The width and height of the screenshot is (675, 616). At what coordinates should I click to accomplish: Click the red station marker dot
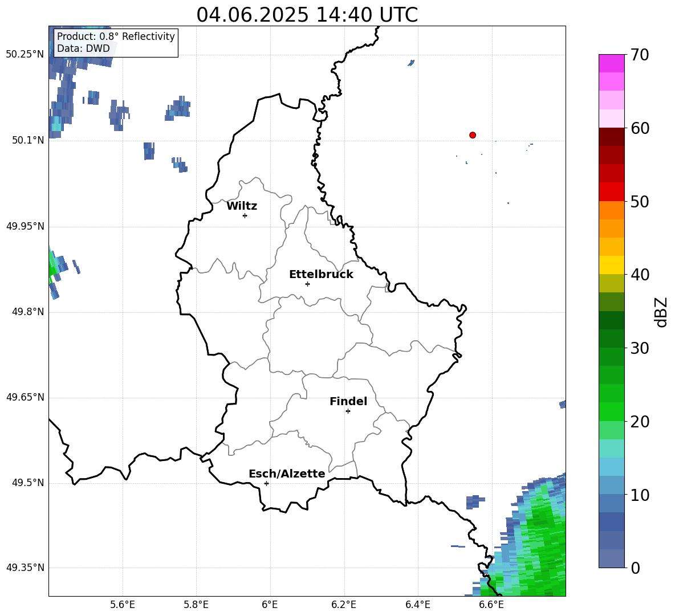472,135
